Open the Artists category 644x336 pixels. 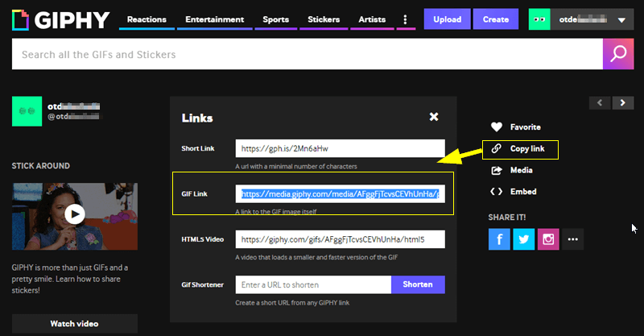point(372,19)
